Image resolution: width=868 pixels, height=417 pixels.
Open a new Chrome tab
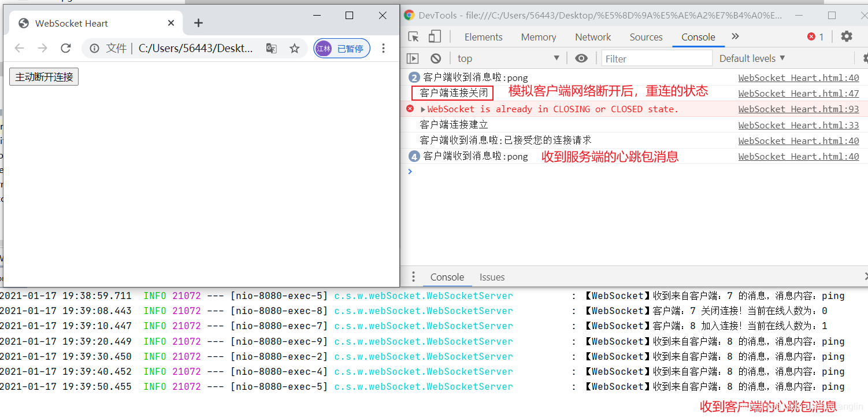point(198,23)
